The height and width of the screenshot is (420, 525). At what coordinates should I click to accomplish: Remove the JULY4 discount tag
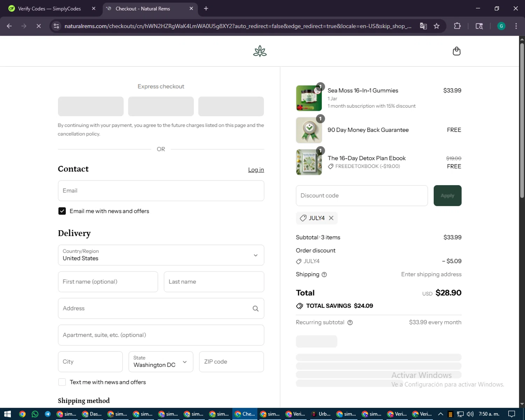click(x=331, y=218)
